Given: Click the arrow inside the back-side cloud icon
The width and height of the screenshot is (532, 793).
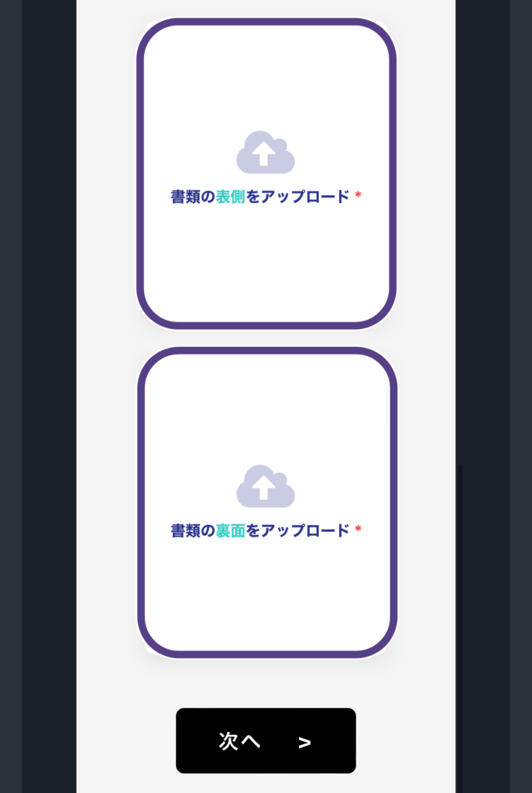Looking at the screenshot, I should point(263,488).
